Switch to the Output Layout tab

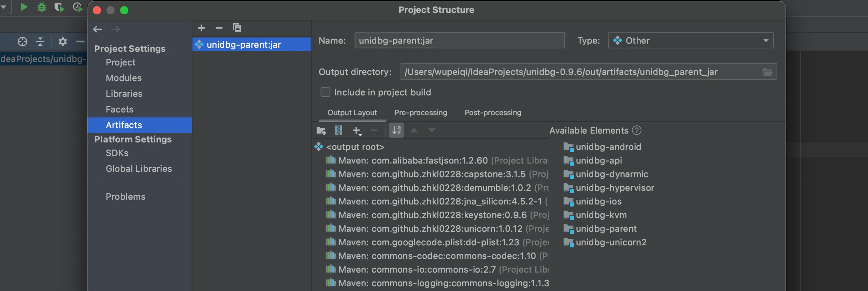pos(352,113)
